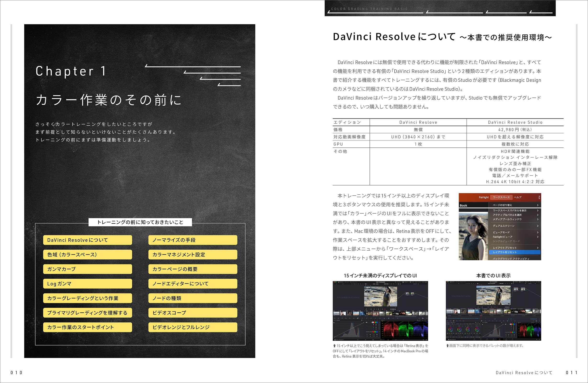Click the '42,980円(税込)' price cell

(x=515, y=130)
